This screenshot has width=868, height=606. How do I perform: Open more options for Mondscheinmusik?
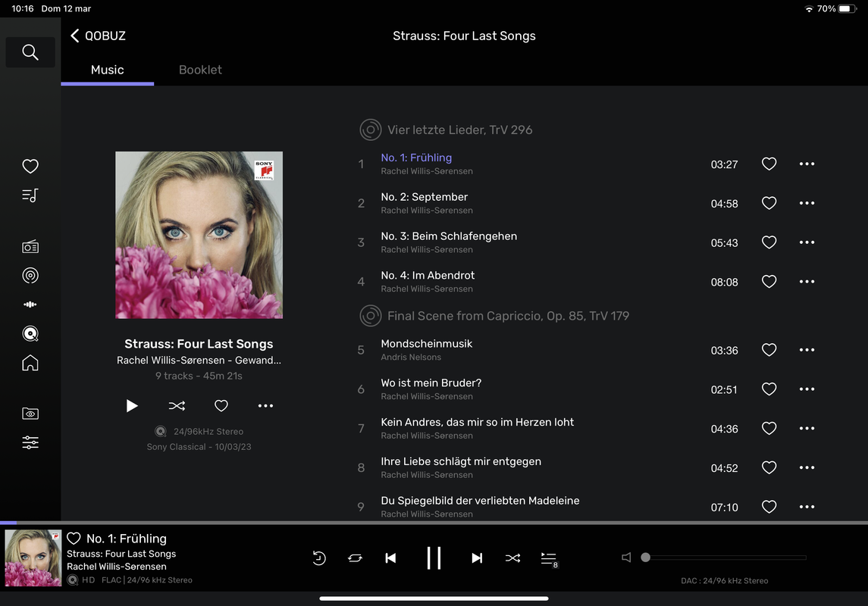pos(807,350)
